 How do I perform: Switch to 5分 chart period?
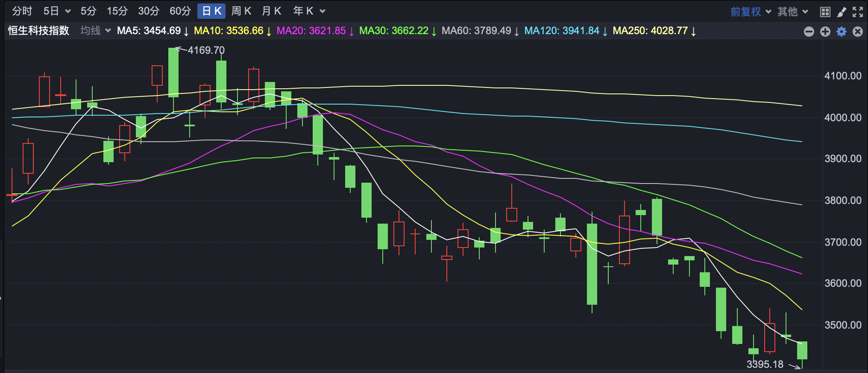pos(88,11)
